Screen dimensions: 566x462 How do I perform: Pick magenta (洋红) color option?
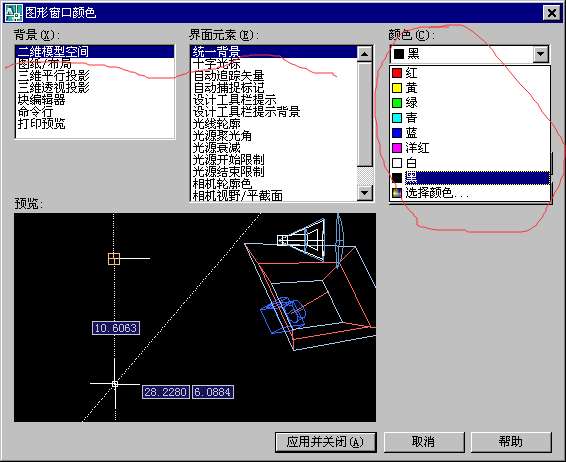coord(470,148)
